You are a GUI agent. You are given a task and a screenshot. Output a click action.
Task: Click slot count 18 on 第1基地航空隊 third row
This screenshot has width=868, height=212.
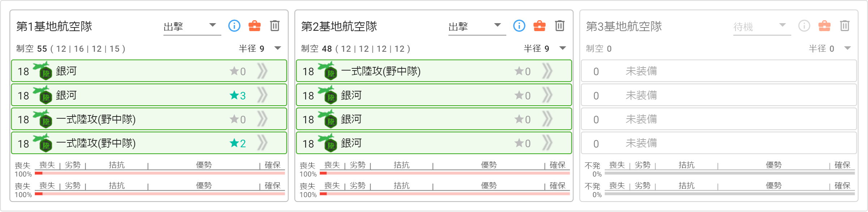(x=24, y=120)
